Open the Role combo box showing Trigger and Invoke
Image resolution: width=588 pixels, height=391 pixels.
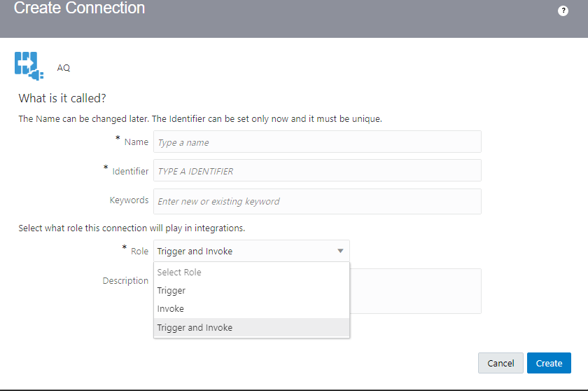coord(251,251)
